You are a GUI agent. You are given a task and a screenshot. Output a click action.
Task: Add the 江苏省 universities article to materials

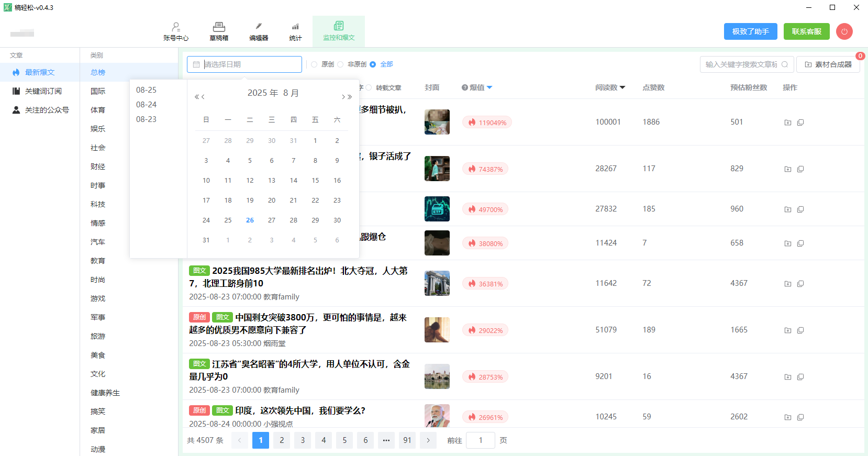click(787, 377)
